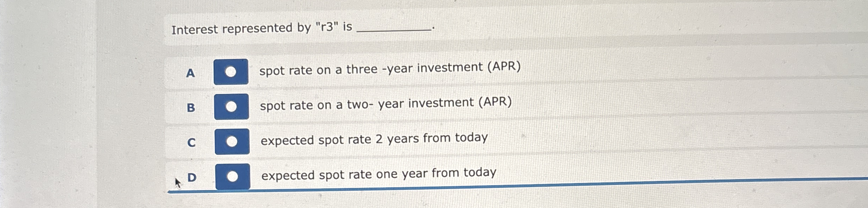Click the letter label B
The width and height of the screenshot is (868, 208).
click(191, 107)
